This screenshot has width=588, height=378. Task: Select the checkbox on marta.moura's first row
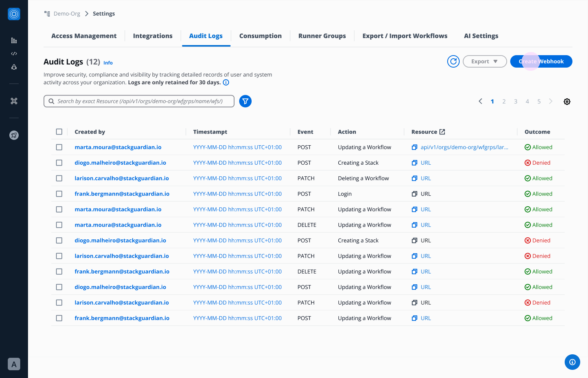(x=59, y=147)
